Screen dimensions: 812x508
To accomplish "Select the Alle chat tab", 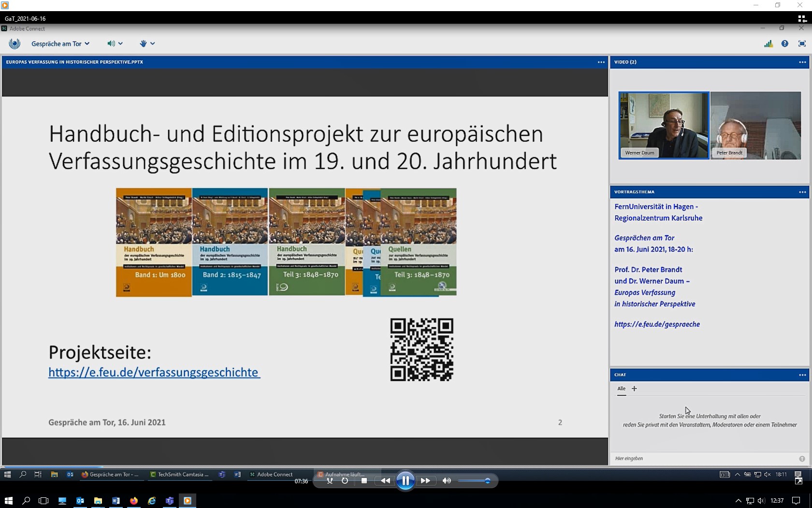I will click(622, 388).
